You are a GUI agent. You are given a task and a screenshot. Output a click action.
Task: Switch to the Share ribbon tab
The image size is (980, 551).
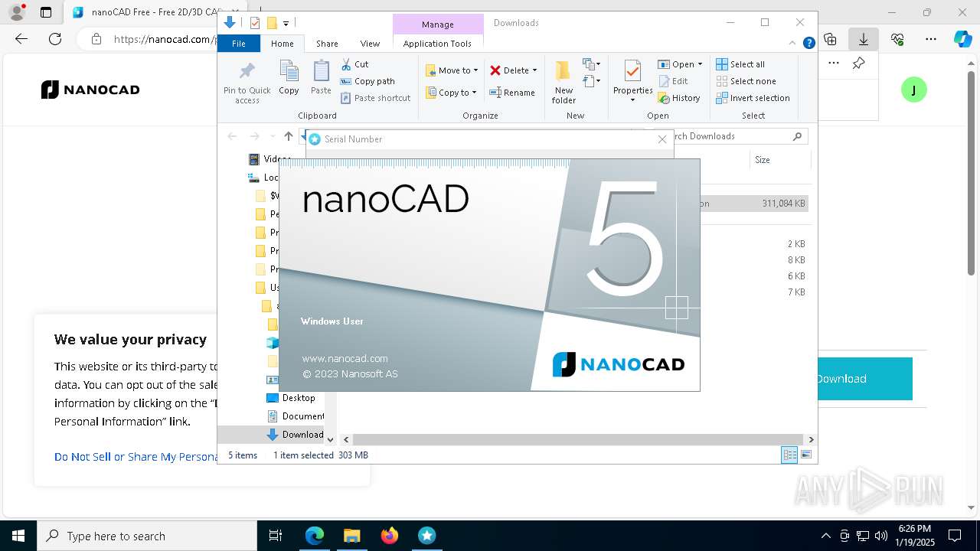(x=327, y=44)
